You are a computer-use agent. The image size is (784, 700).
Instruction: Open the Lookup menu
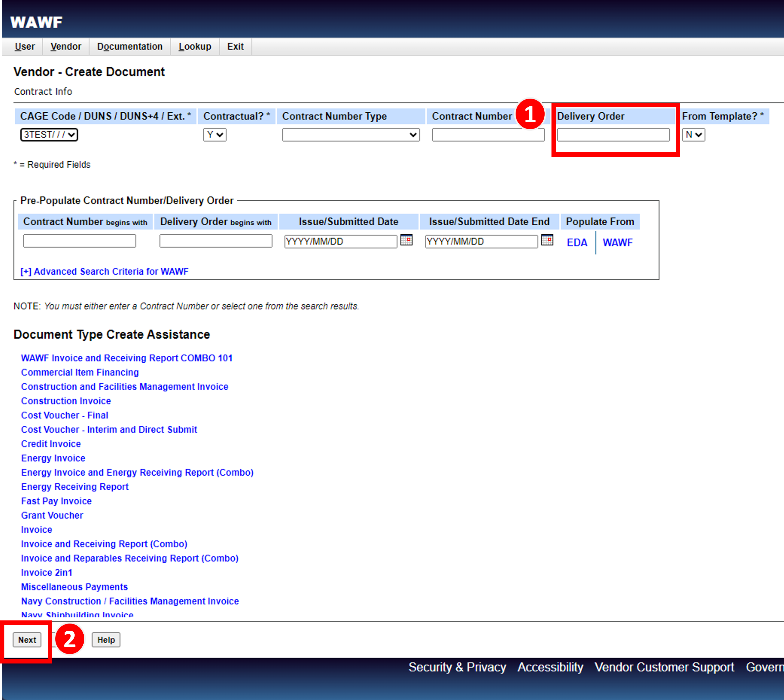click(195, 46)
